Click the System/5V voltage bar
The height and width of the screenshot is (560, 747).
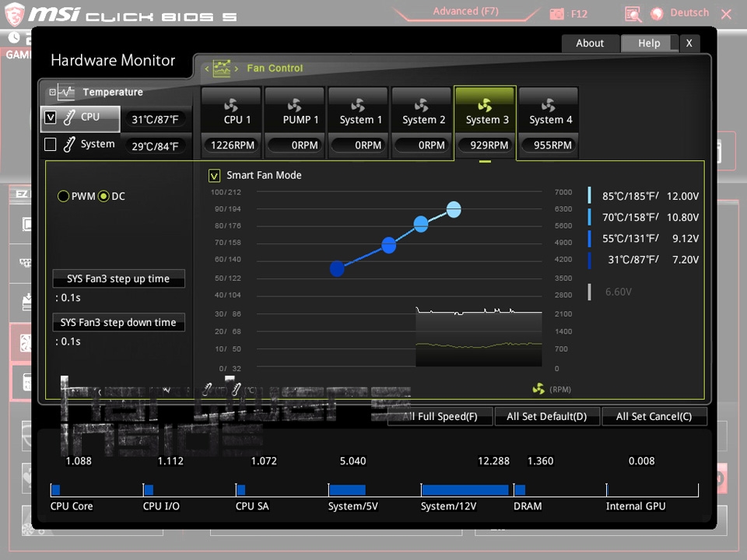pyautogui.click(x=347, y=490)
